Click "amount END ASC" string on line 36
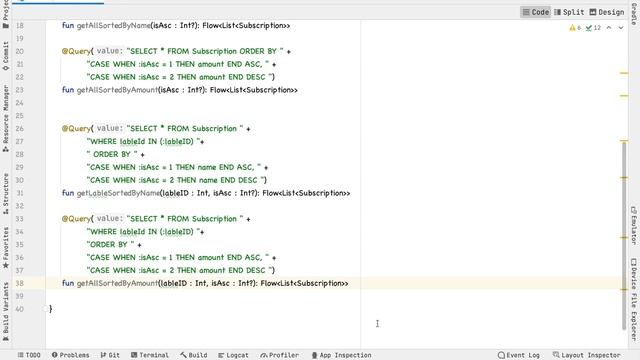 click(x=178, y=258)
